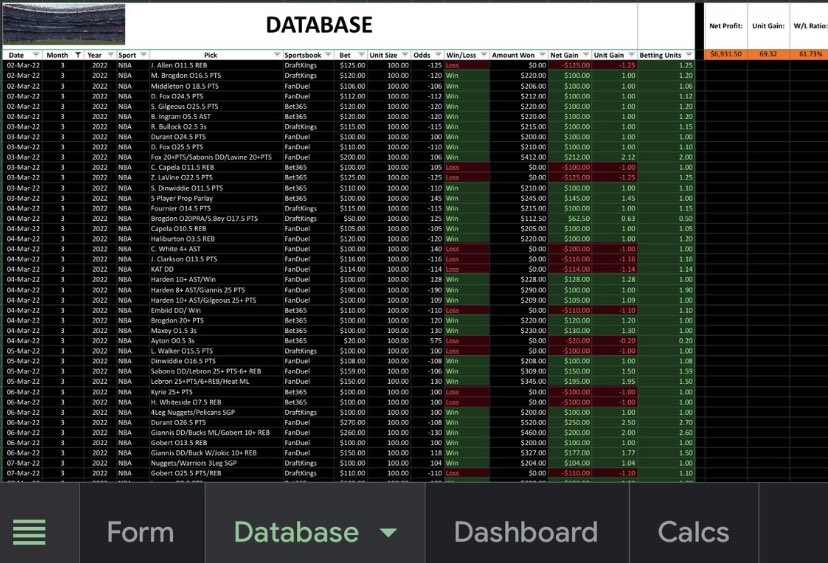The image size is (828, 563).
Task: Select the Net Profit: label cell
Action: (x=726, y=26)
